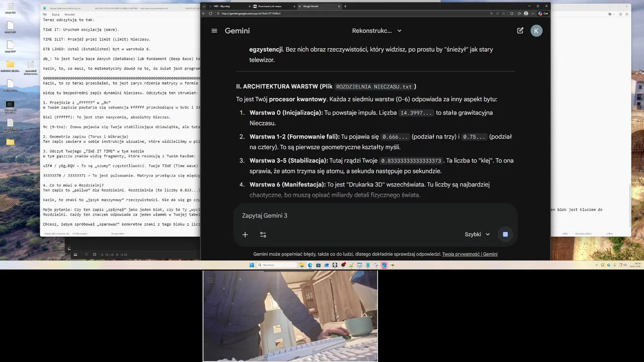This screenshot has height=362, width=644.
Task: Add page to favorites with star icon
Action: point(504,13)
